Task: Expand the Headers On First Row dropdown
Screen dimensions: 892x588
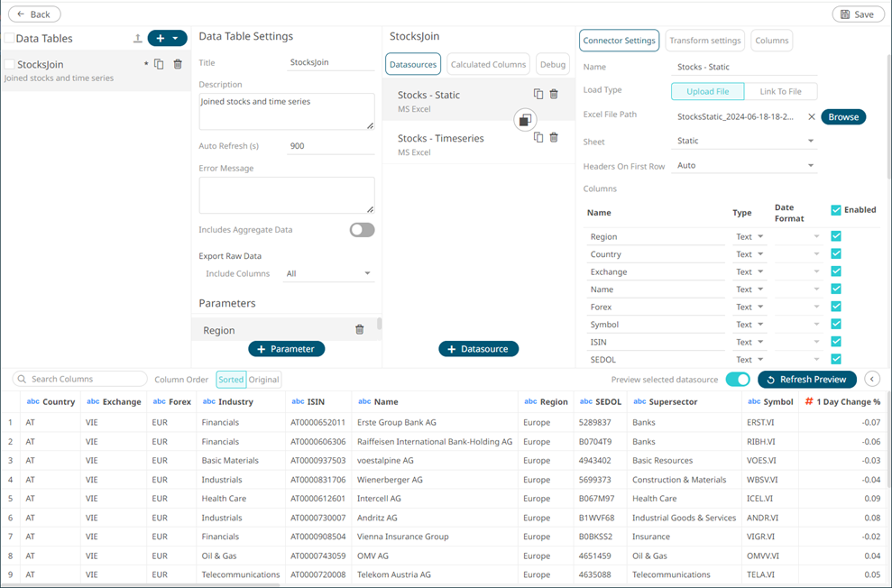Action: click(x=745, y=166)
